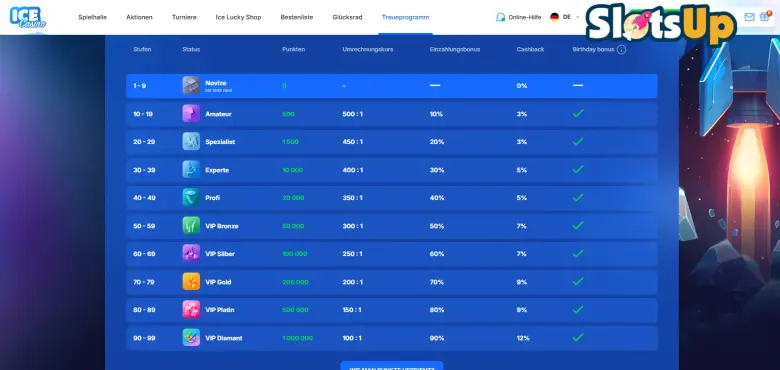Viewport: 780px width, 370px height.
Task: Select the Amateur status name
Action: 218,114
